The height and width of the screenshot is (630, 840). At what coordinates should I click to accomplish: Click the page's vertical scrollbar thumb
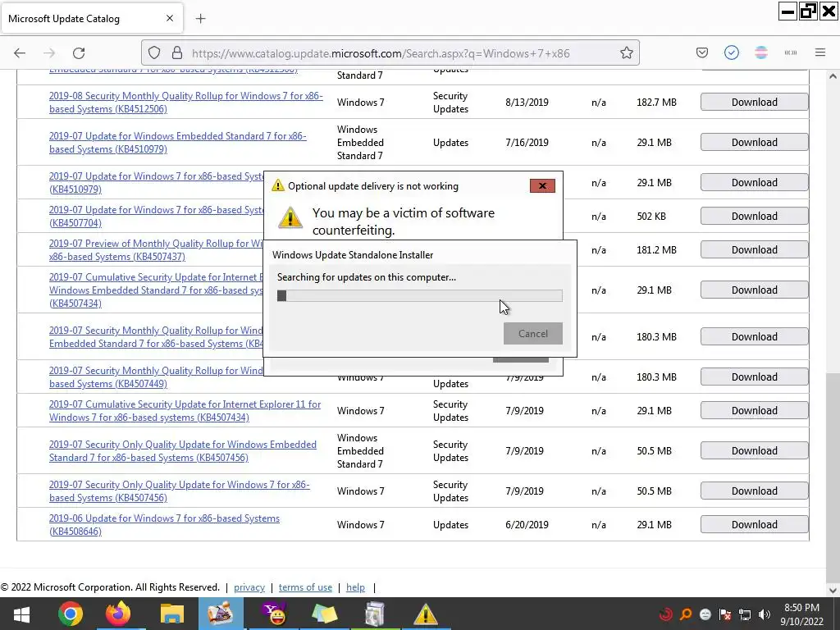(833, 477)
